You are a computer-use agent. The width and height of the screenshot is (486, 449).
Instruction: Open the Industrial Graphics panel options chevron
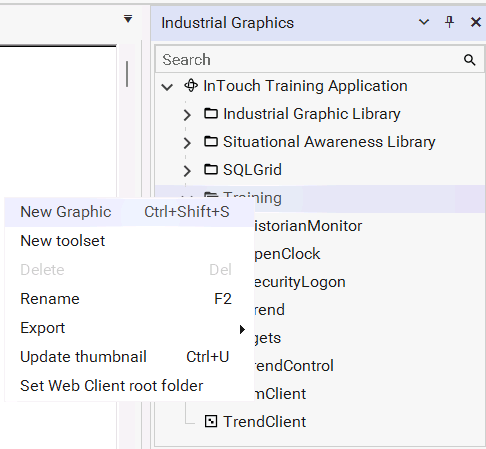[x=424, y=22]
